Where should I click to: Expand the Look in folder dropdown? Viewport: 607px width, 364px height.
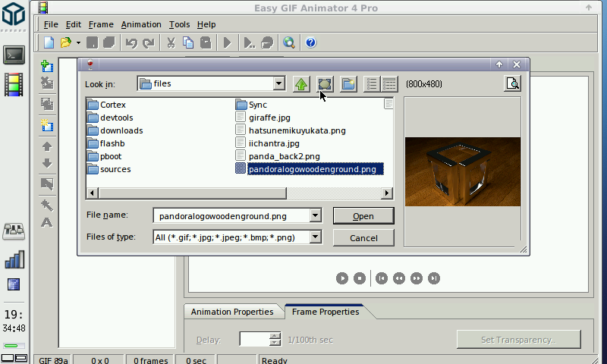[x=278, y=84]
